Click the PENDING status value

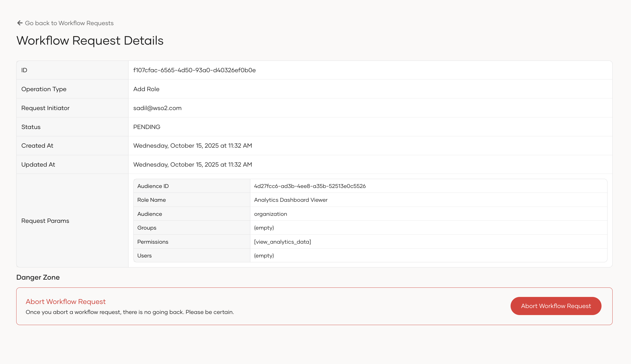[147, 127]
